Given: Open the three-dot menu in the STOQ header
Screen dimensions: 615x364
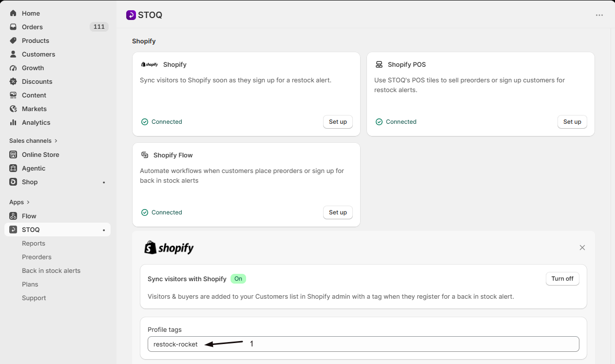Looking at the screenshot, I should point(599,15).
